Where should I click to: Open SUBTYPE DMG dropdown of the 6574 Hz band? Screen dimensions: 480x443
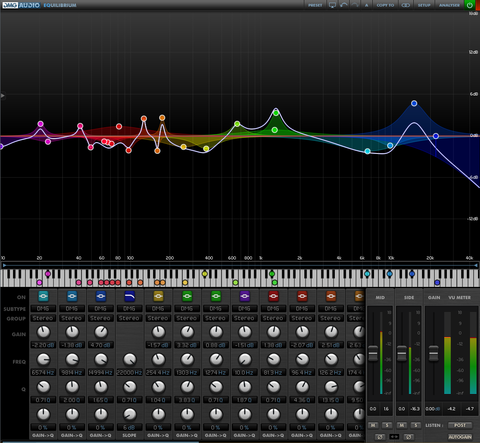tap(43, 309)
